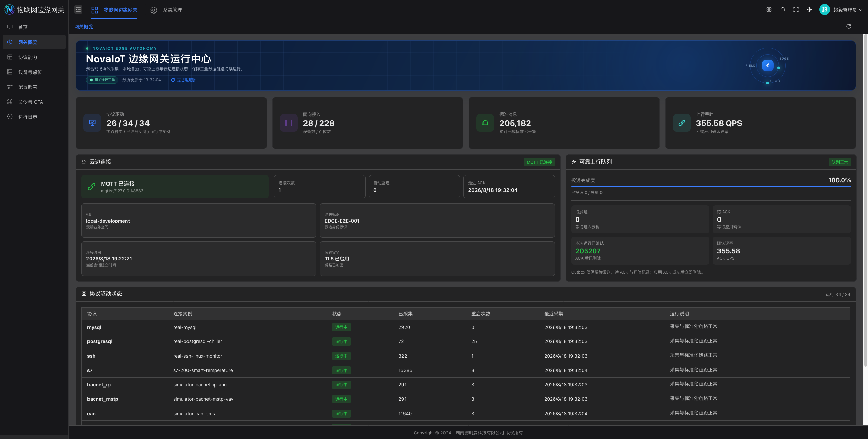Click the 协议 column header
The width and height of the screenshot is (868, 439).
[x=92, y=314]
